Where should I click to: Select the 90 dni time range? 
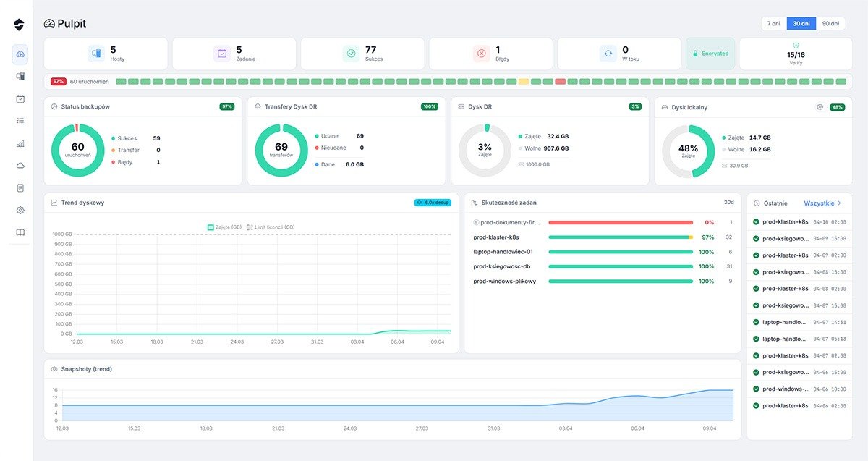coord(830,24)
